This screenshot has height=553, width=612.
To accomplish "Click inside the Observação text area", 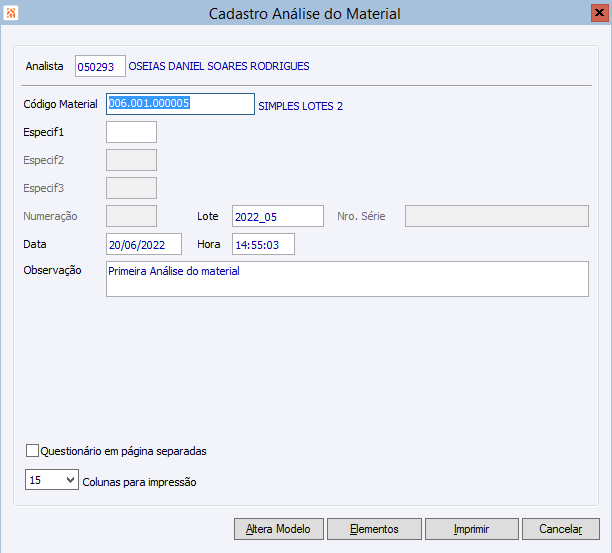I will 346,279.
